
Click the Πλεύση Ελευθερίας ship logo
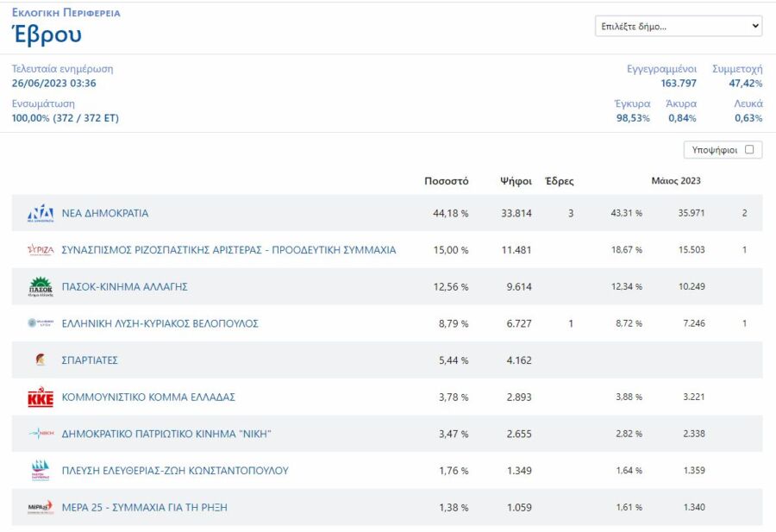41,471
